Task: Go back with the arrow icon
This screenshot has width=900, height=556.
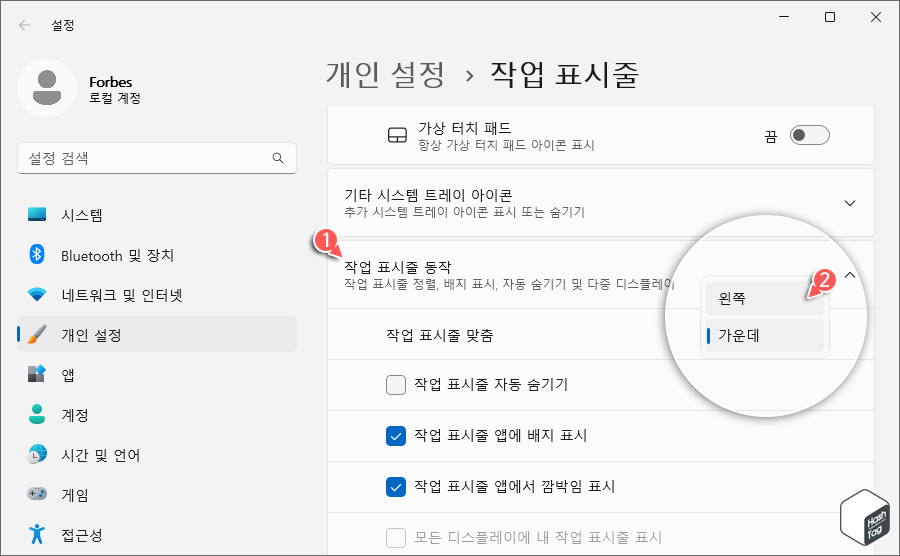Action: point(25,25)
